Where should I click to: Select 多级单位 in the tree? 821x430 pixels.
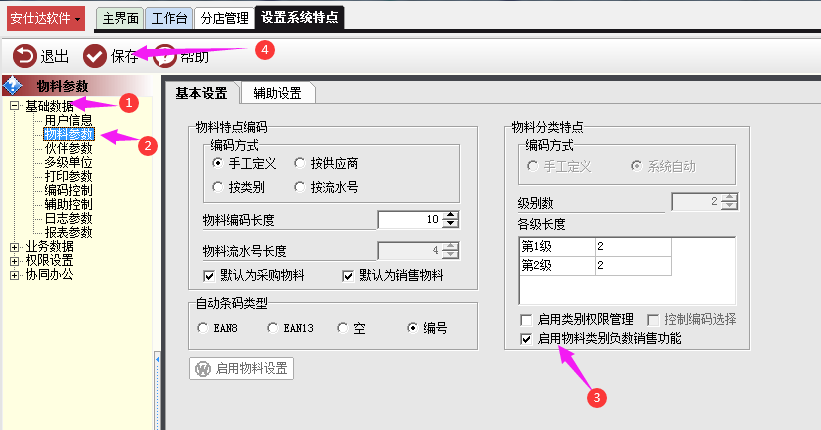click(x=68, y=162)
